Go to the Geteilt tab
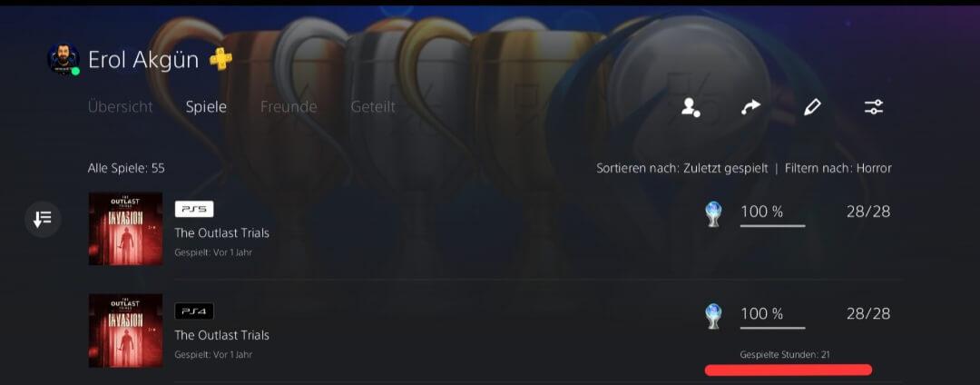This screenshot has height=385, width=980. pyautogui.click(x=373, y=107)
